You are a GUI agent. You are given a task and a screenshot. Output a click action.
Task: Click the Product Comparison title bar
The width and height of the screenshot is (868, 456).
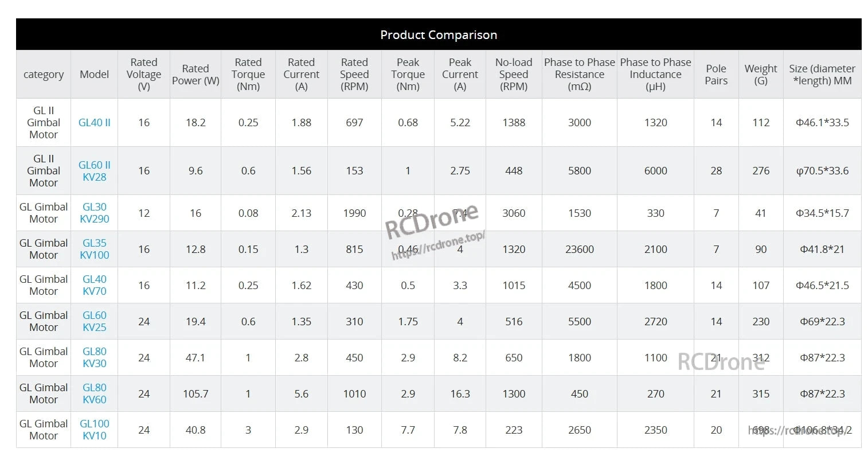(439, 35)
